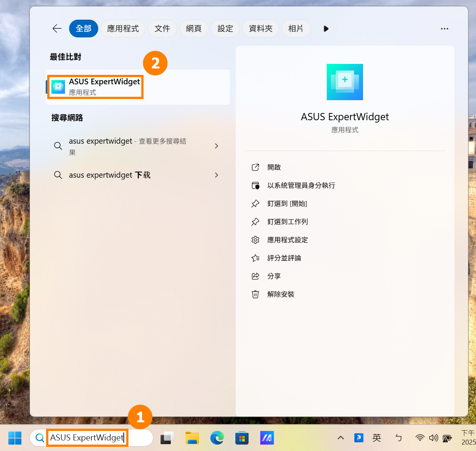Open the taskbar clock and date

[x=468, y=438]
